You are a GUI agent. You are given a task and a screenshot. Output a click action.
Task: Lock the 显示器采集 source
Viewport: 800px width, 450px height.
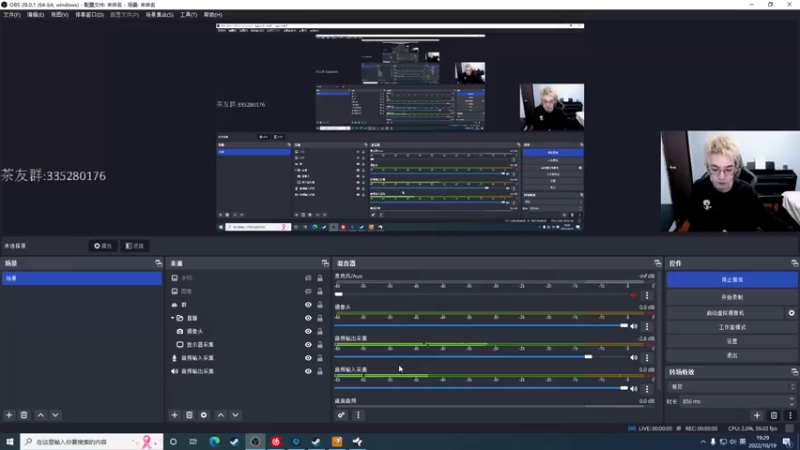[x=320, y=344]
